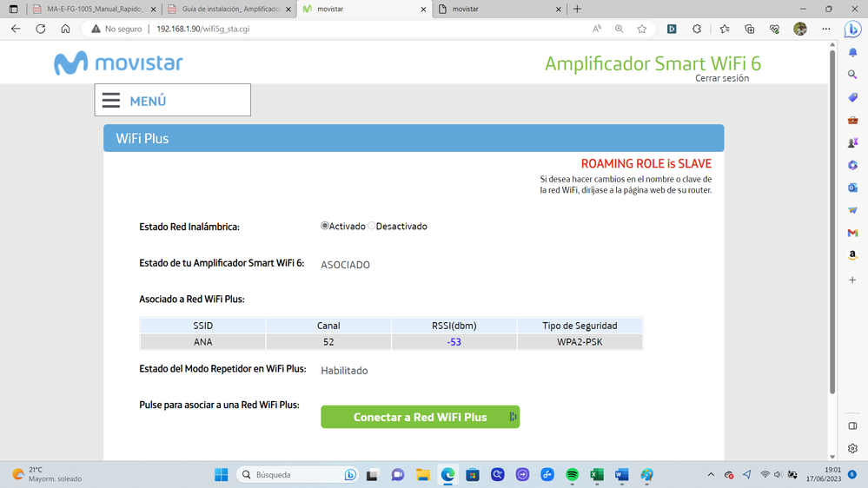Show hidden system tray icons chevron
The height and width of the screenshot is (488, 868).
[711, 475]
